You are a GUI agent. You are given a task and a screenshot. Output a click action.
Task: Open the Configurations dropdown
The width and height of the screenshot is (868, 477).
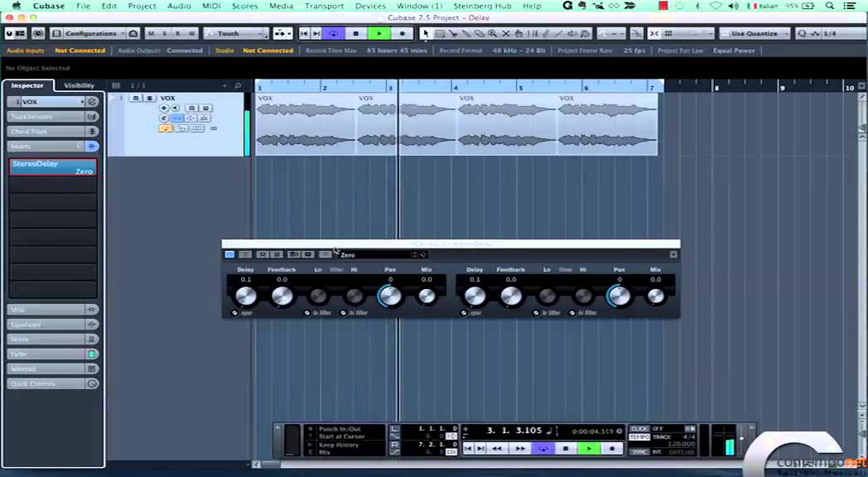pos(94,34)
